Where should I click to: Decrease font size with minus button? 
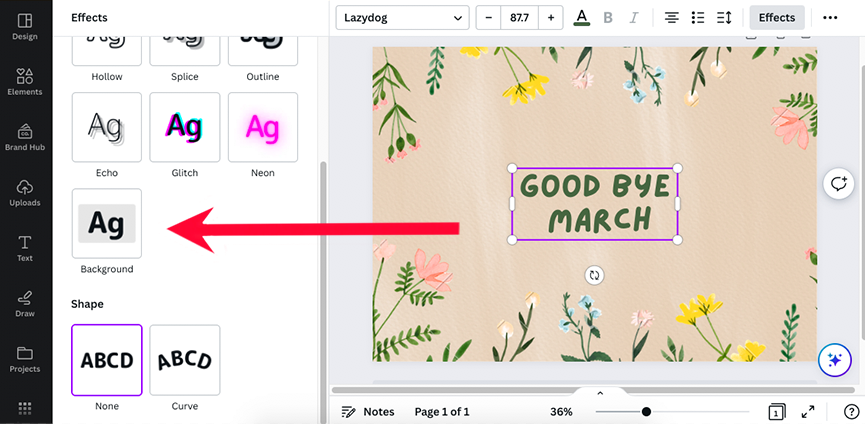[x=488, y=18]
